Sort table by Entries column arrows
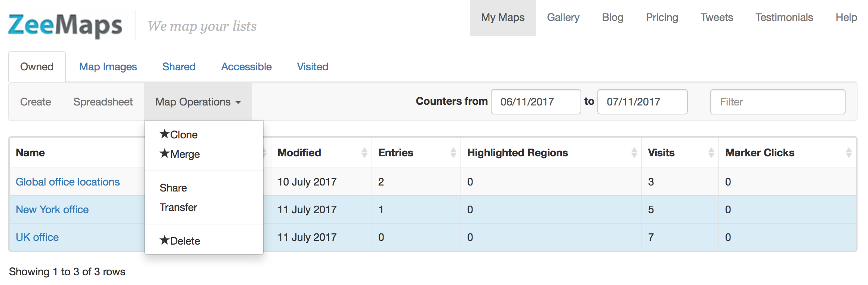Image resolution: width=868 pixels, height=285 pixels. click(453, 153)
